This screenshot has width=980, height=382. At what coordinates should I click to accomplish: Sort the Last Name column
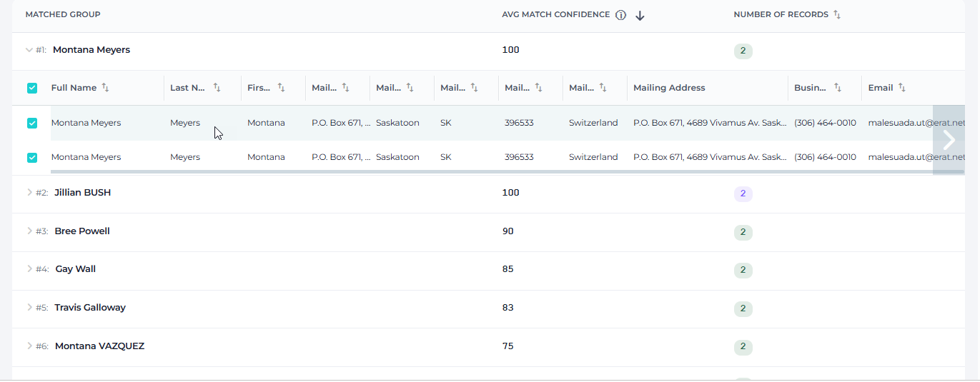217,88
